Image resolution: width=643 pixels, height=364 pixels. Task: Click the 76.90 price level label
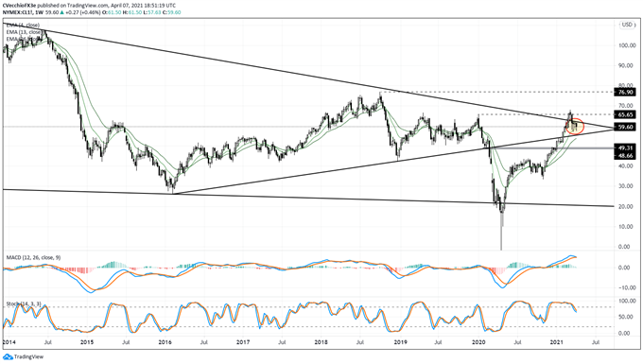click(626, 93)
